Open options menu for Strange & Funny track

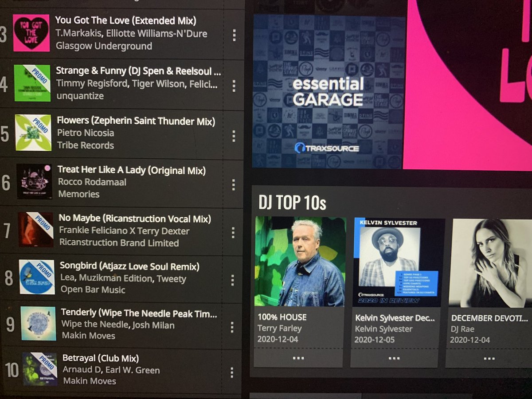[x=234, y=86]
